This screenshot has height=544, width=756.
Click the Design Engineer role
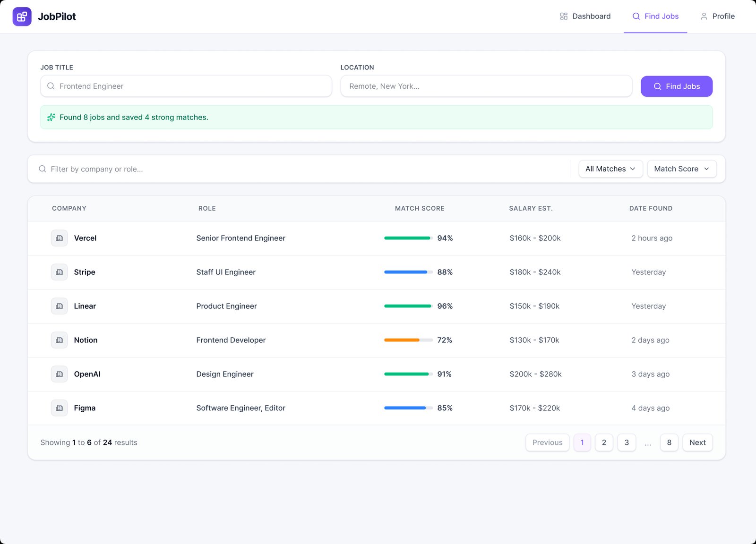225,374
